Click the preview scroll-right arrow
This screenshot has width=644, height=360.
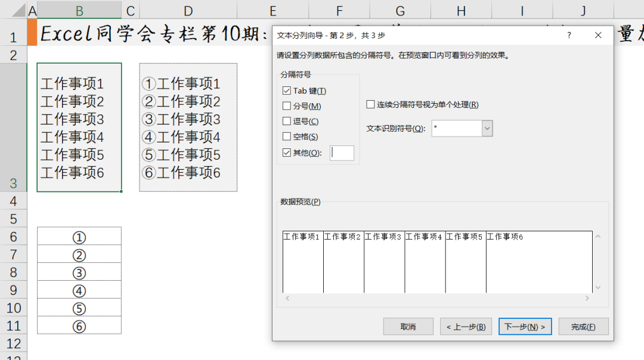click(587, 298)
